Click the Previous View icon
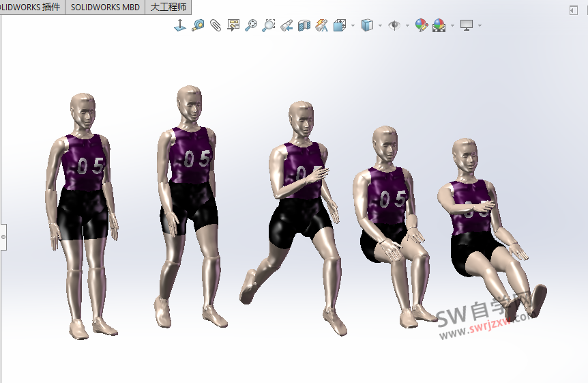The width and height of the screenshot is (588, 383). pos(286,25)
